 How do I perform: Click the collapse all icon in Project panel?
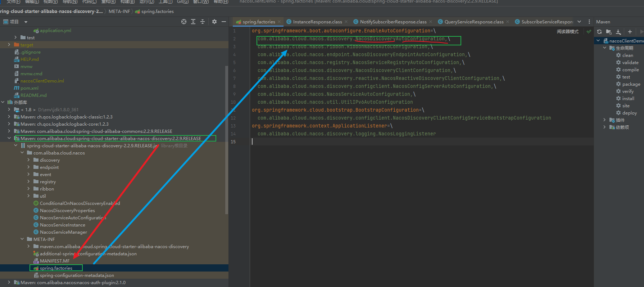tap(203, 22)
